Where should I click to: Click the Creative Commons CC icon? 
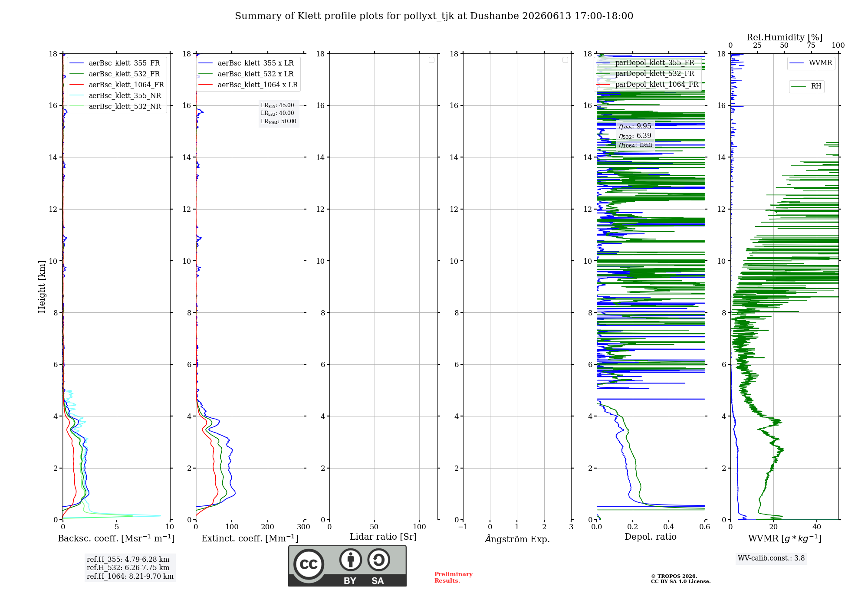(x=309, y=564)
